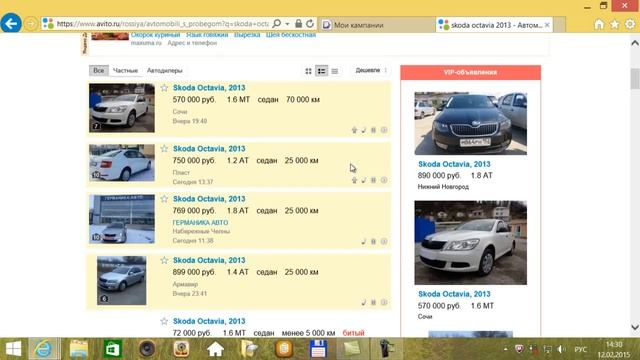Image resolution: width=640 pixels, height=360 pixels.
Task: Open the Windows Start button
Action: point(13,349)
